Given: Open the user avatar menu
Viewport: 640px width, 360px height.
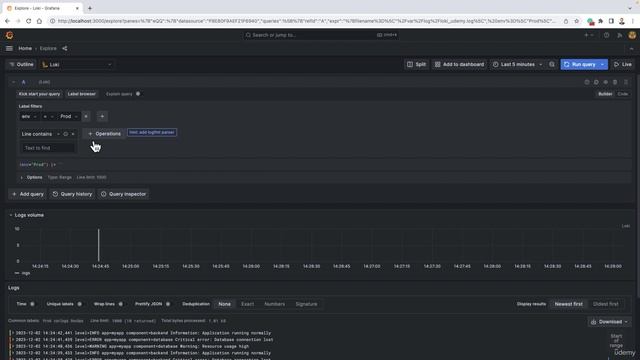Looking at the screenshot, I should click(x=632, y=35).
